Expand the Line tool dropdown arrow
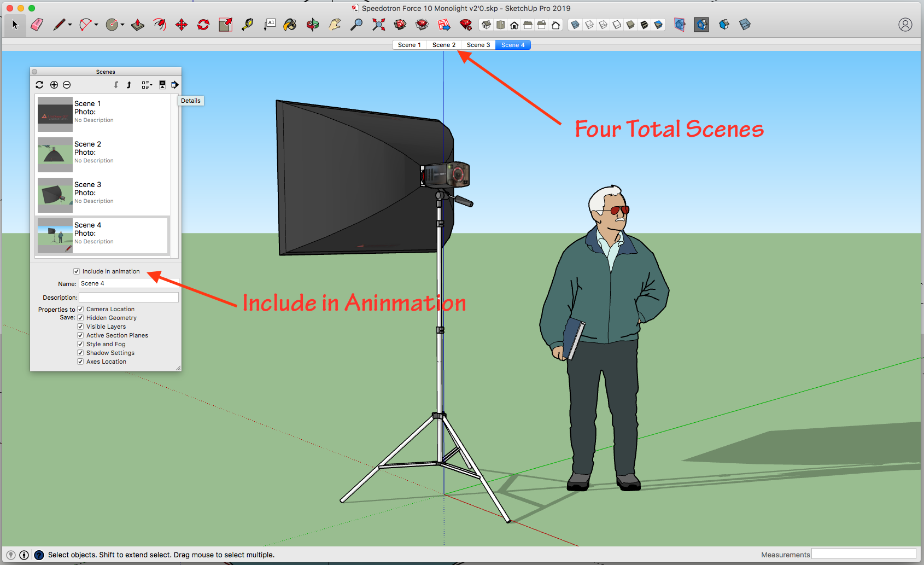 [x=70, y=25]
